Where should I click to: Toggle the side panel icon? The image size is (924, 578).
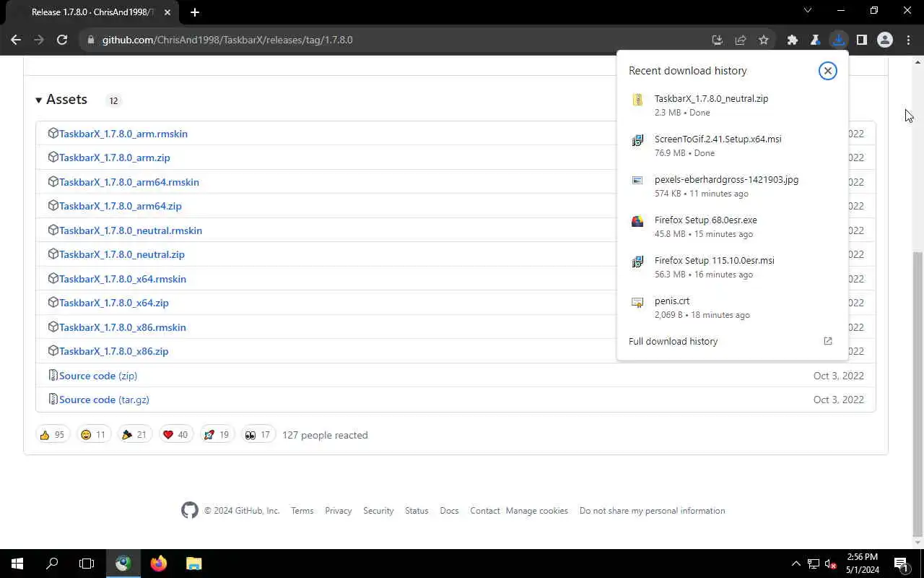pyautogui.click(x=862, y=40)
